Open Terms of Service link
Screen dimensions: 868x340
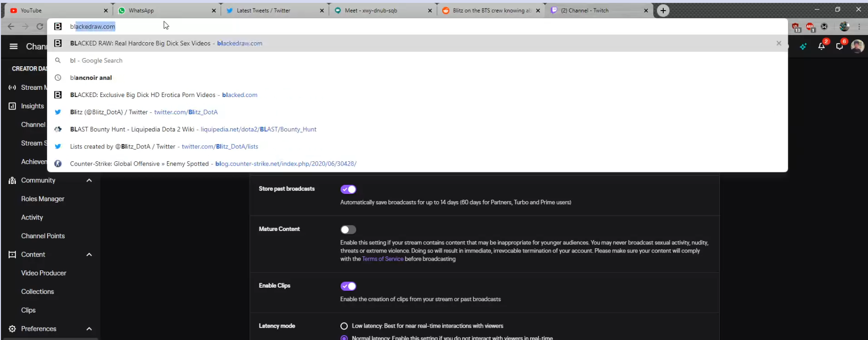pyautogui.click(x=383, y=259)
